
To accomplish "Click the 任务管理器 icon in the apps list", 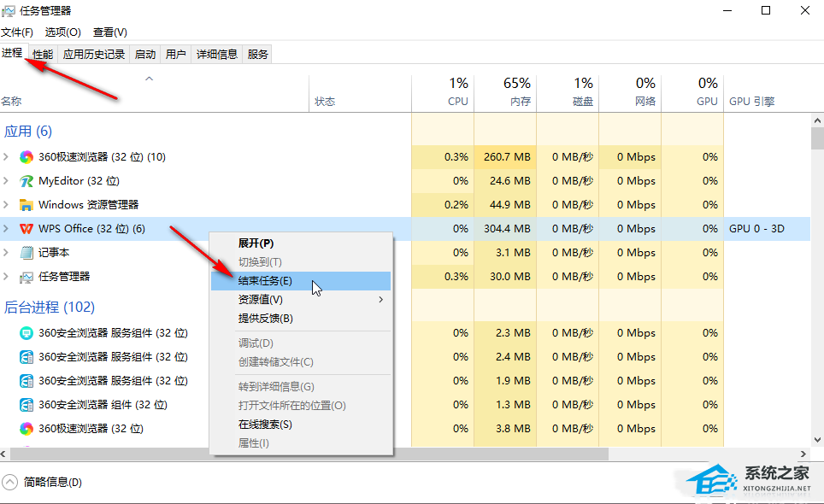I will (x=26, y=277).
